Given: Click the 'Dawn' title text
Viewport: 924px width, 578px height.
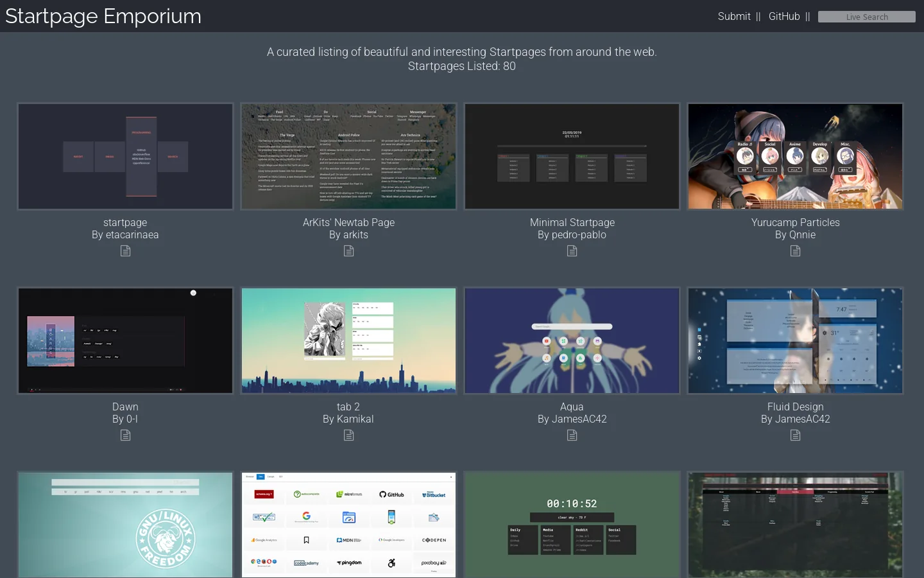Looking at the screenshot, I should (125, 407).
